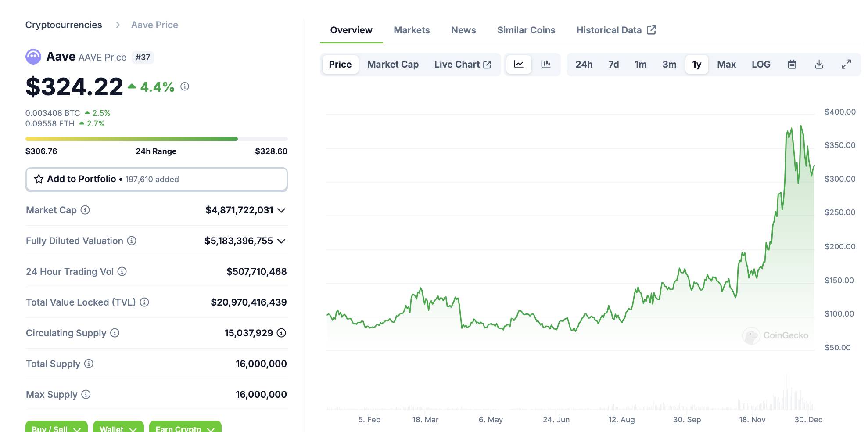868x432 pixels.
Task: Expand Fully Diluted Valuation chevron
Action: pos(282,241)
